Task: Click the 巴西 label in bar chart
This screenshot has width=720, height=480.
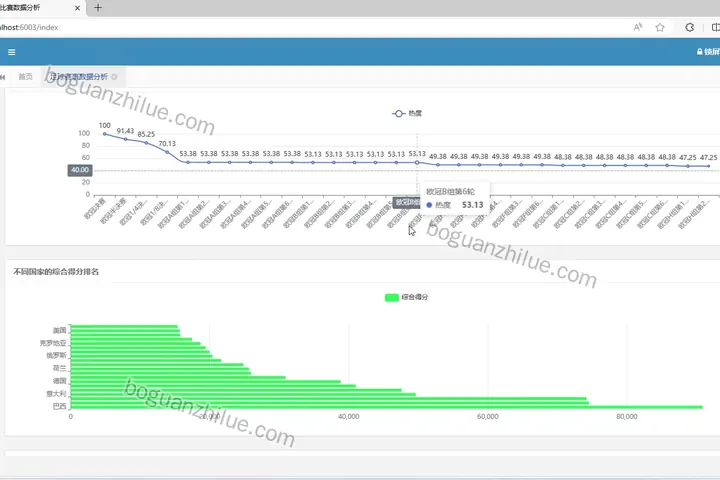Action: coord(59,406)
